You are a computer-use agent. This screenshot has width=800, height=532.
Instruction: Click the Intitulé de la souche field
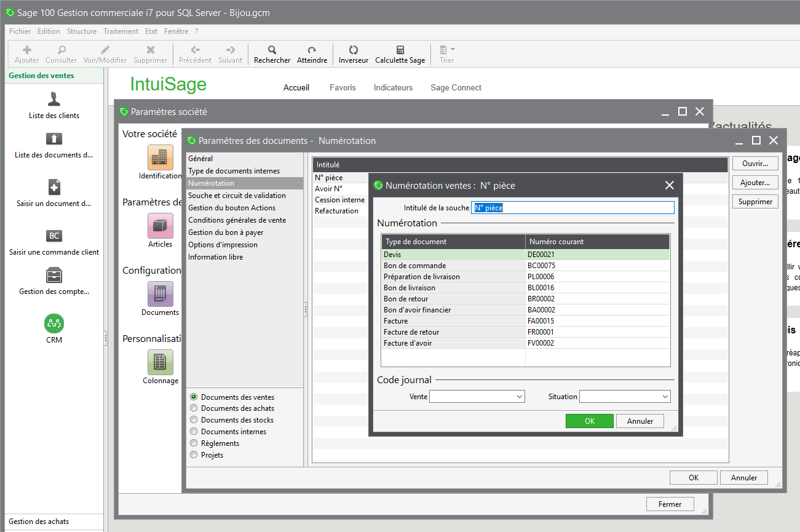coord(573,208)
